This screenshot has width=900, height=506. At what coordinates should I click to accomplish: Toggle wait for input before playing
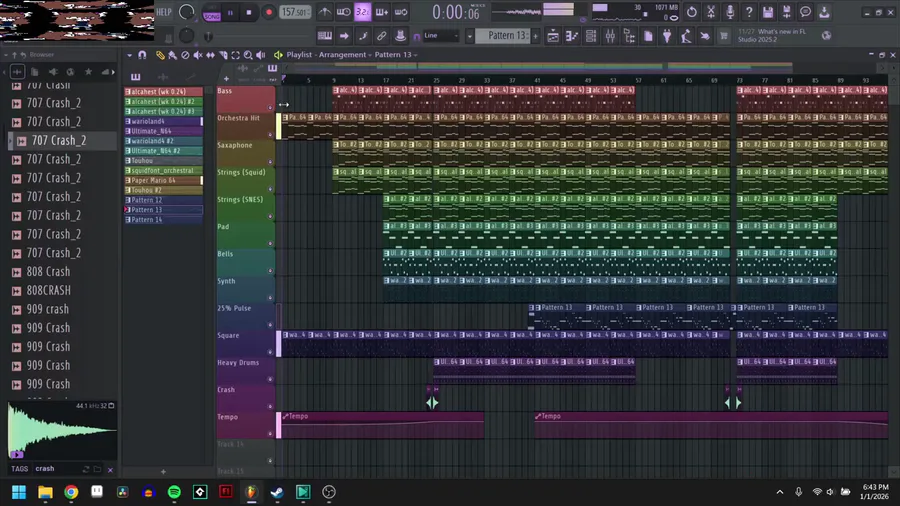point(343,12)
